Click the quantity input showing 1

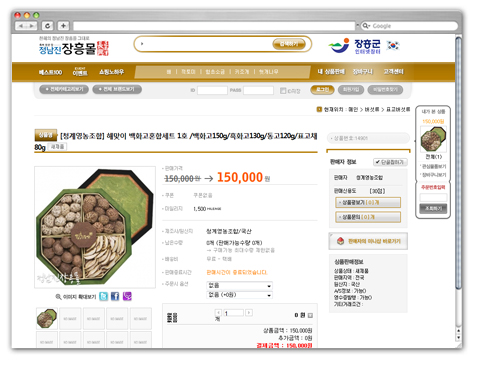233,313
